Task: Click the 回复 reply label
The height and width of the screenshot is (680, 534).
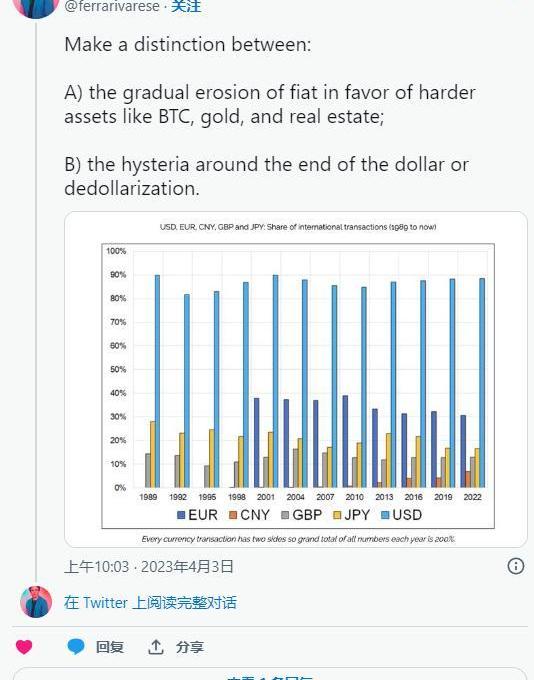Action: point(110,647)
